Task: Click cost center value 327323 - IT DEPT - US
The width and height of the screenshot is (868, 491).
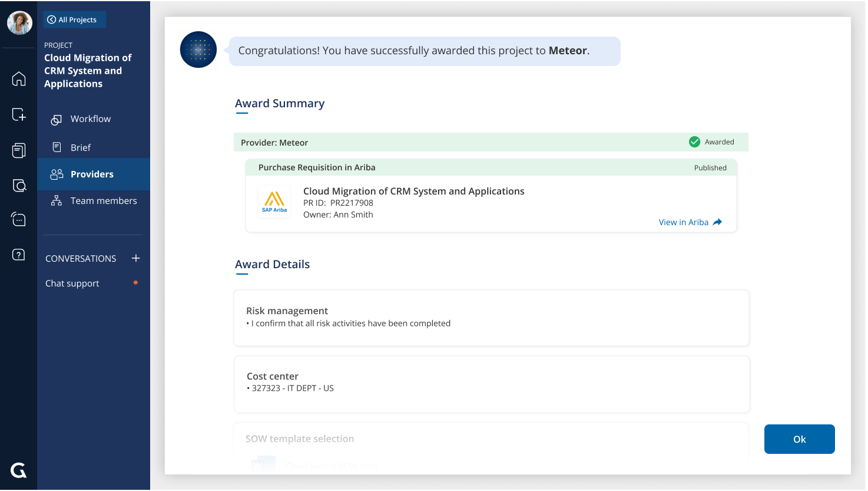Action: [x=293, y=388]
